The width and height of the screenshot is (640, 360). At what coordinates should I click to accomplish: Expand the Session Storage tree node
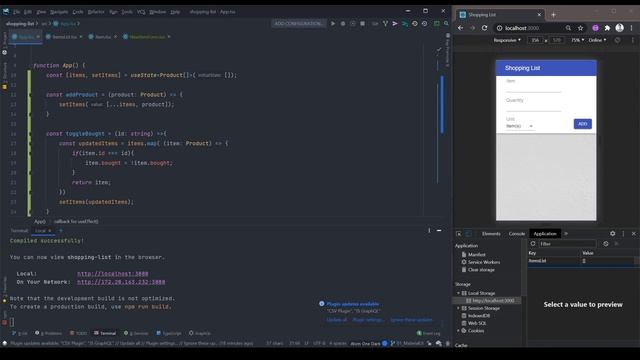tap(458, 308)
